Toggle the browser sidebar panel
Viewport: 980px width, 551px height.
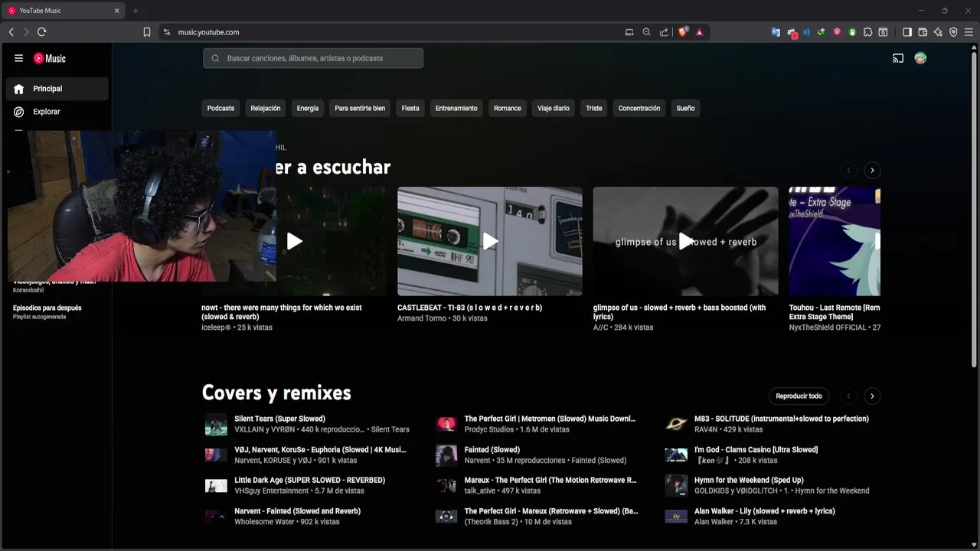907,32
